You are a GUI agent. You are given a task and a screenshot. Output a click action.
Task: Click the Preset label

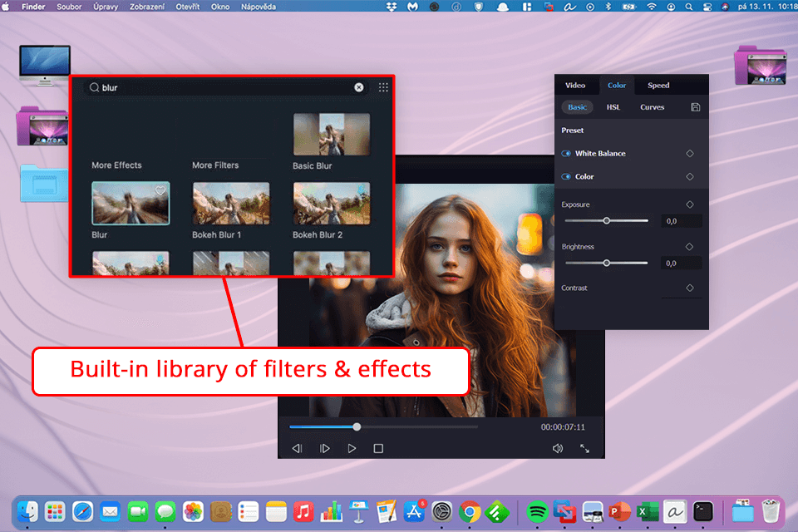[573, 131]
